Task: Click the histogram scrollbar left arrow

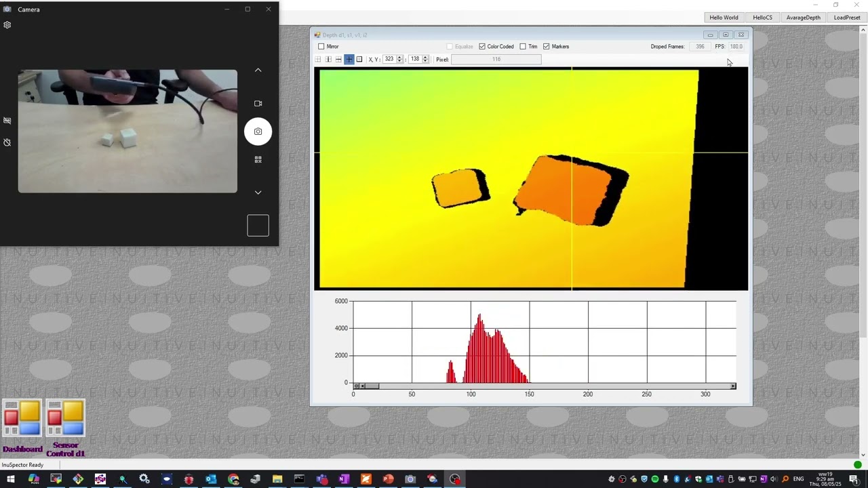Action: coord(363,386)
